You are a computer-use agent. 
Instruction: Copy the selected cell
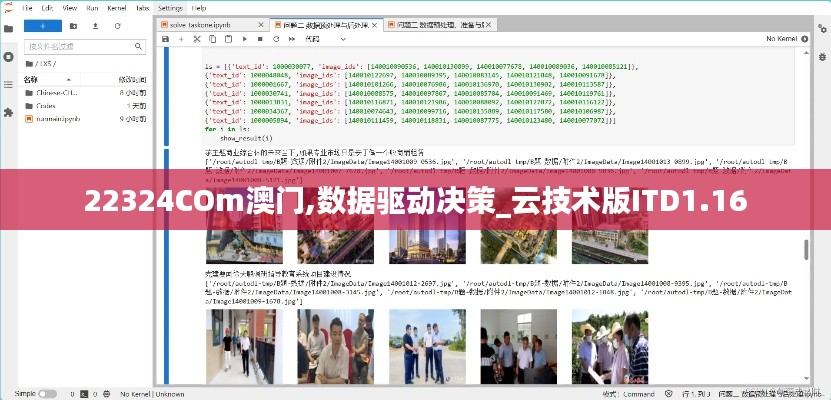tap(213, 39)
